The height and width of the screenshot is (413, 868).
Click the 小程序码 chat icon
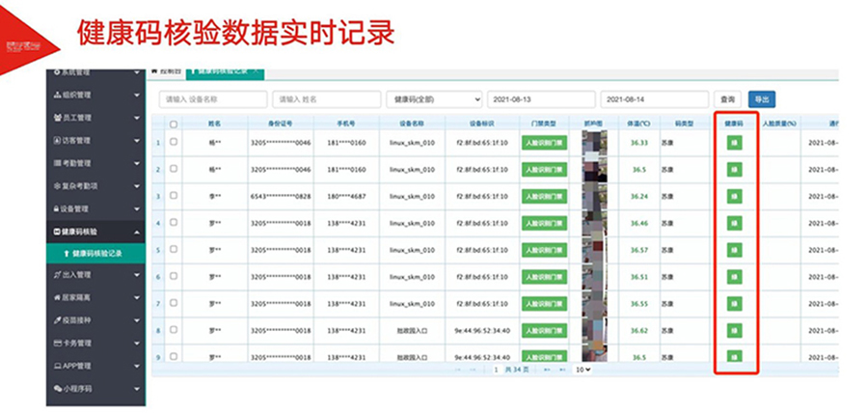tap(57, 387)
